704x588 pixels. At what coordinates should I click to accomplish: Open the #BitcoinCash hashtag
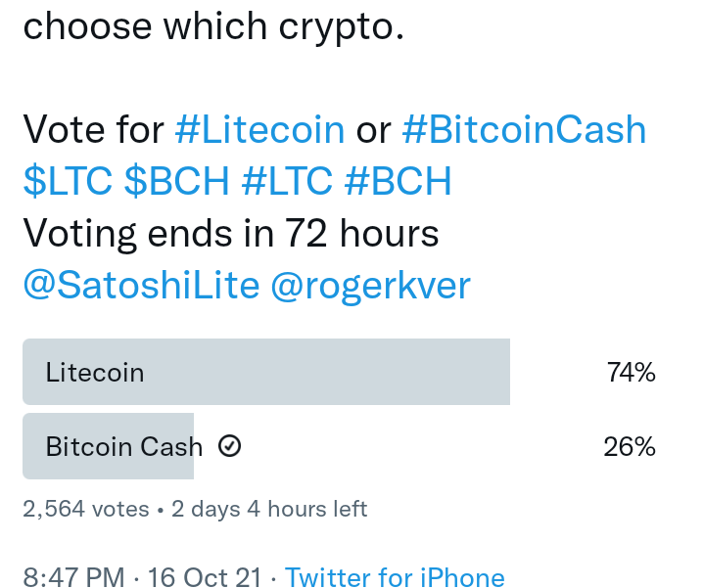[525, 130]
